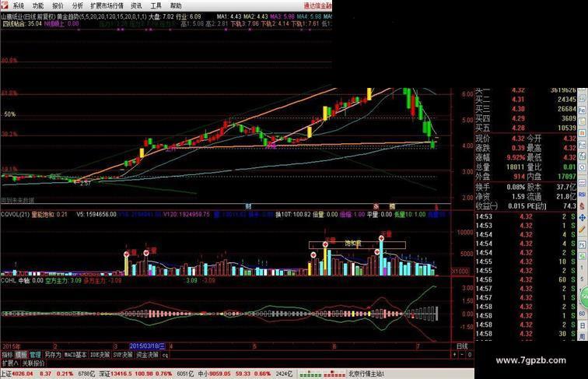Click the CQVOL(21) indicator label
Image resolution: width=588 pixels, height=379 pixels.
(15, 215)
